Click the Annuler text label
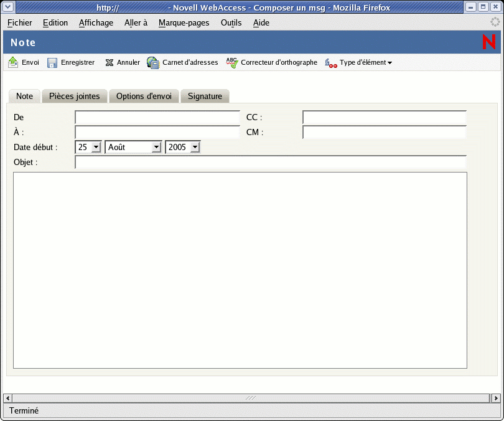The height and width of the screenshot is (421, 504). coord(128,62)
